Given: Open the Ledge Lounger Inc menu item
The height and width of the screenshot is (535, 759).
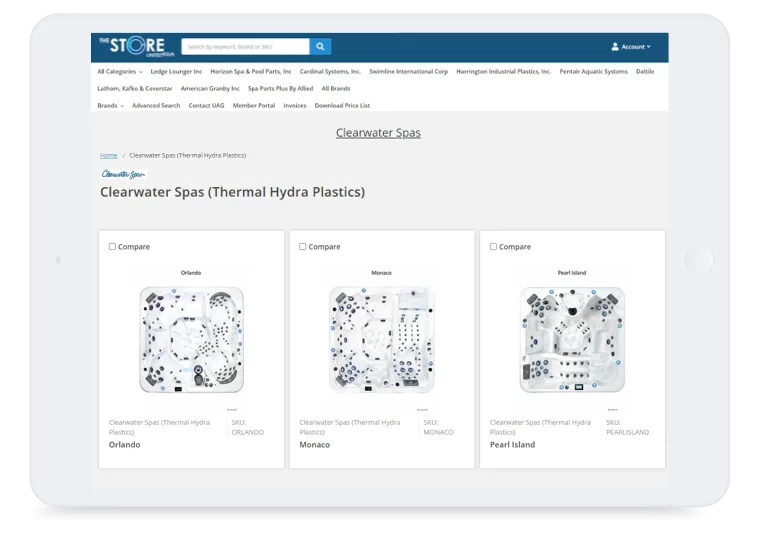Looking at the screenshot, I should [x=177, y=72].
